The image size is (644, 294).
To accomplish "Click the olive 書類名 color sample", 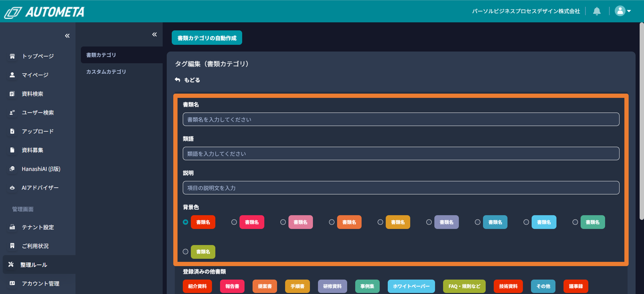I will [x=203, y=252].
